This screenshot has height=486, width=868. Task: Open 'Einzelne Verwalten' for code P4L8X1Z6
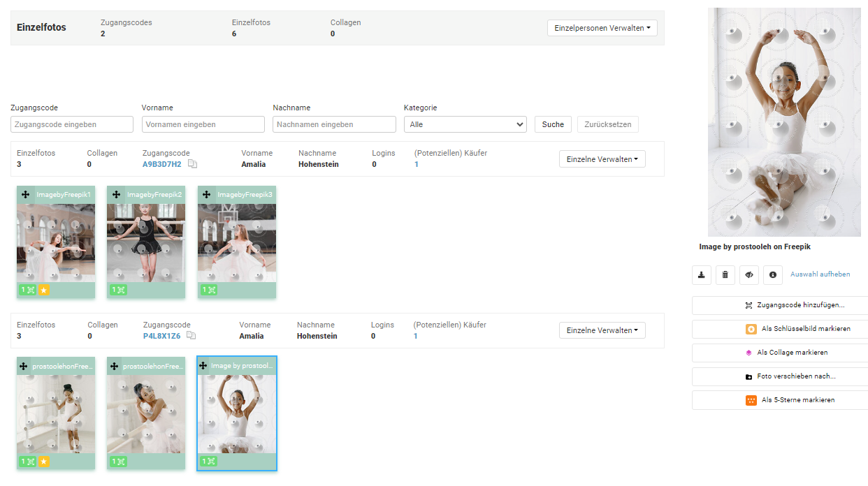pyautogui.click(x=602, y=330)
